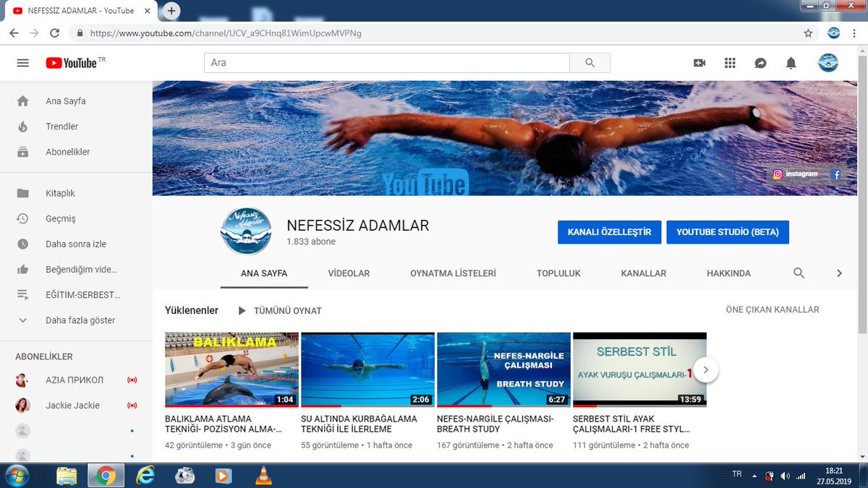Click TÜMÜNÜ OYNAT play all
This screenshot has height=488, width=868.
279,311
